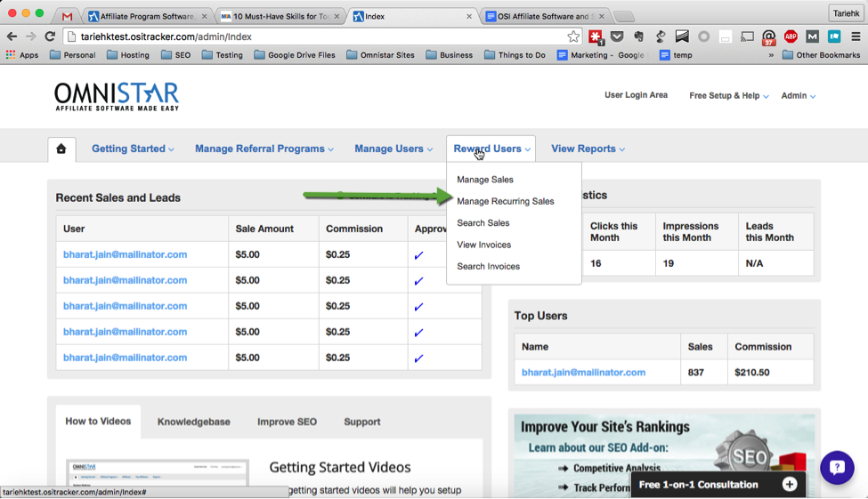This screenshot has width=868, height=499.
Task: Open the purple help chat bubble
Action: (x=837, y=468)
